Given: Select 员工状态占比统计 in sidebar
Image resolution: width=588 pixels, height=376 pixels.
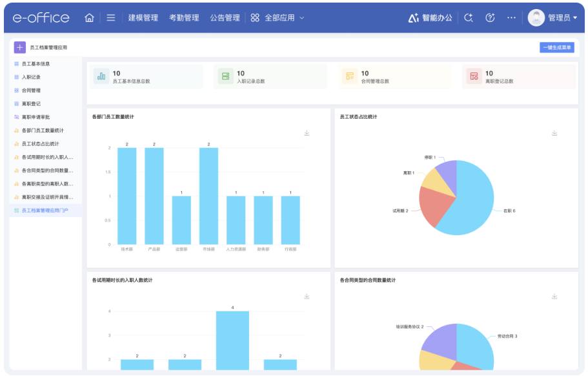Looking at the screenshot, I should (41, 143).
